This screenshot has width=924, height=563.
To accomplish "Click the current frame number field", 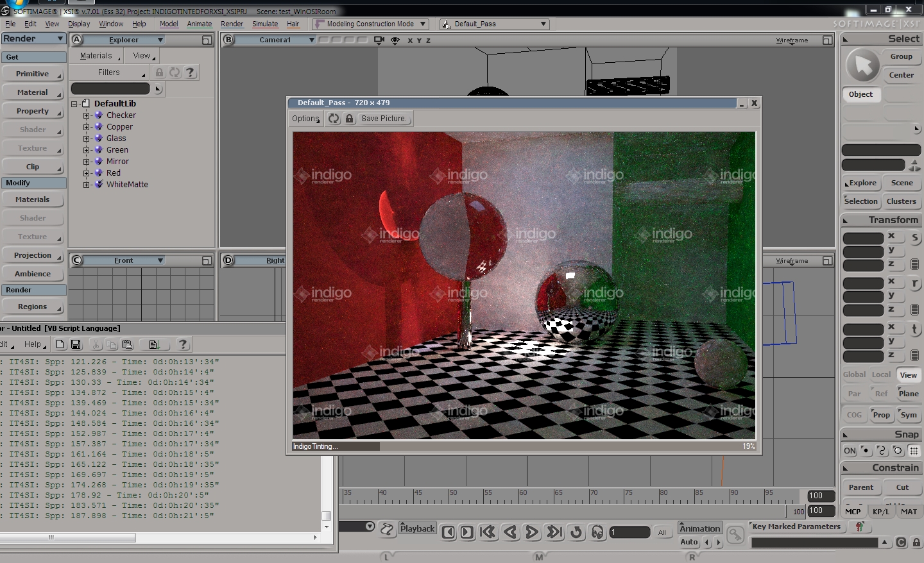I will point(629,532).
